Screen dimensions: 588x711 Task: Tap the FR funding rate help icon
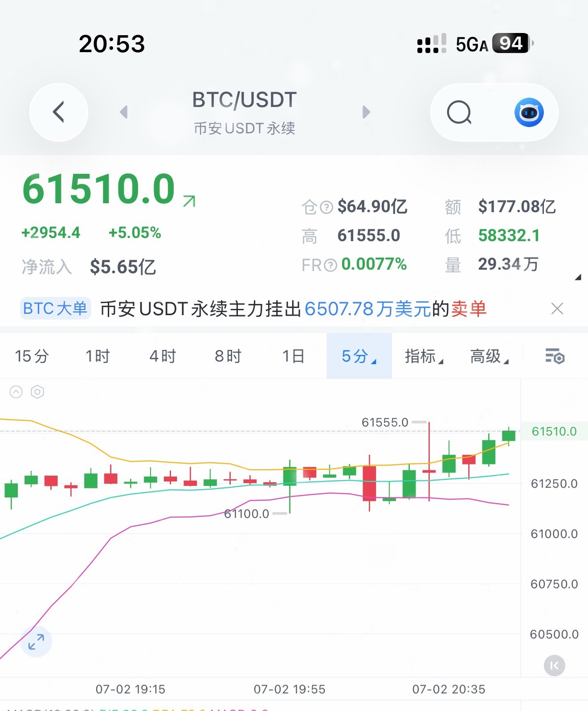point(330,265)
